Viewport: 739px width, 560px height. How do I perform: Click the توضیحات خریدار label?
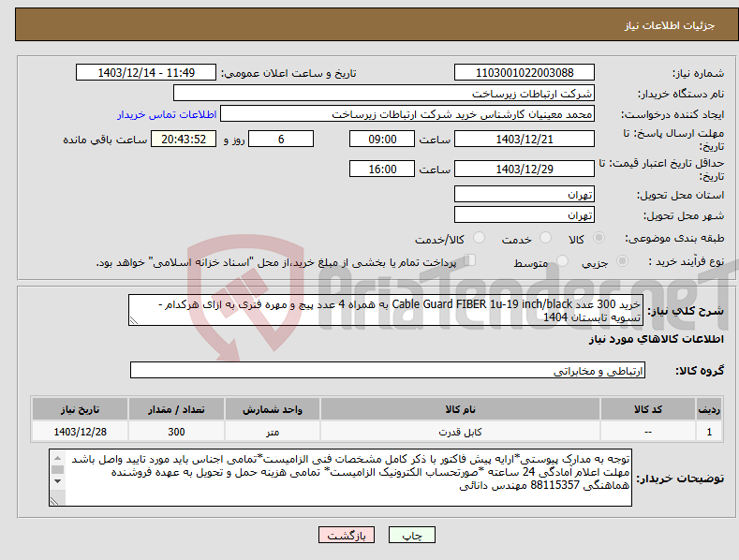click(680, 479)
